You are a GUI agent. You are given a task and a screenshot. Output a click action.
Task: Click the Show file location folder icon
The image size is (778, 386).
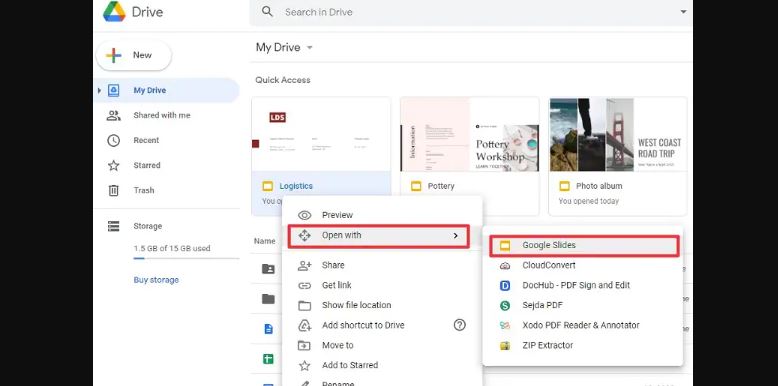[x=304, y=306]
